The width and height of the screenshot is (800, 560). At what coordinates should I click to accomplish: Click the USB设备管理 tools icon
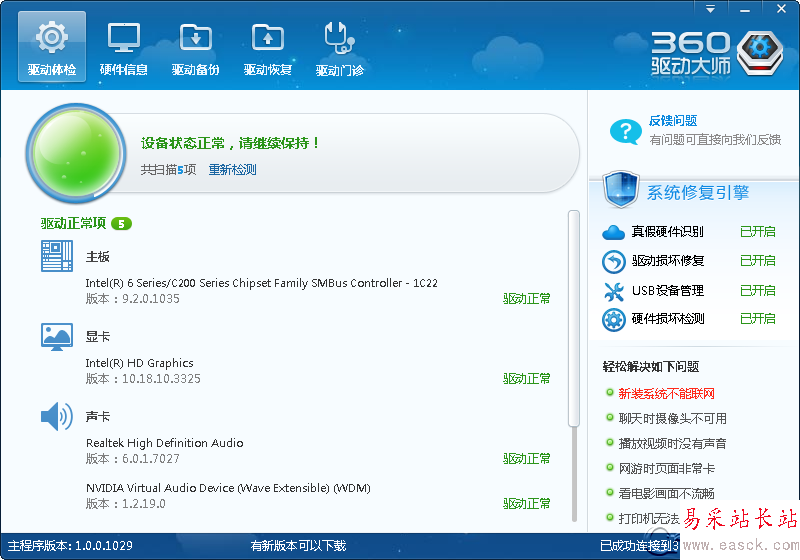[613, 291]
